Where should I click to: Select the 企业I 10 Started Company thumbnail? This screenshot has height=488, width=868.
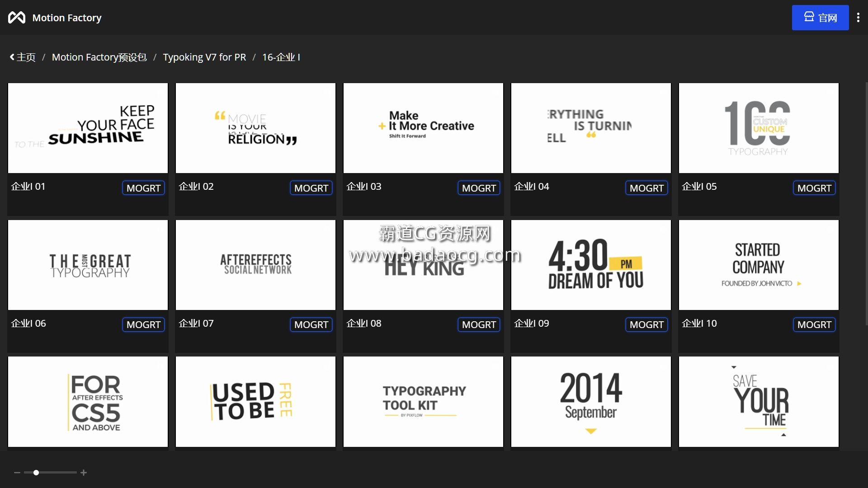click(x=759, y=265)
